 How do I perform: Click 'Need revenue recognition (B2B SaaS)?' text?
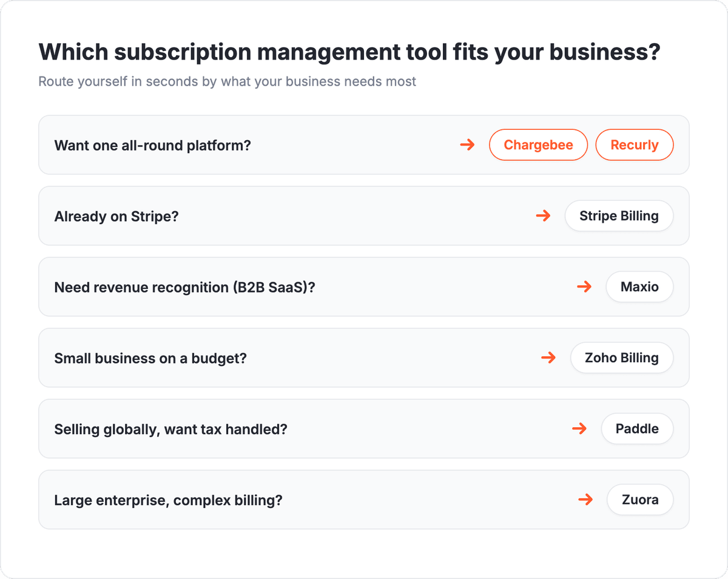[x=184, y=288]
